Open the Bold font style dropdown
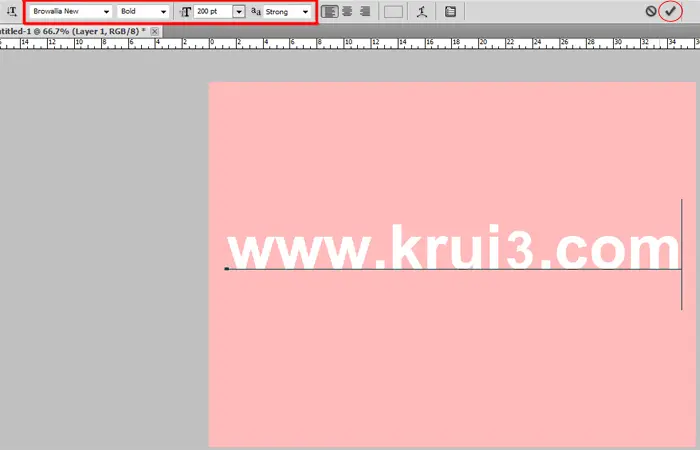700x450 pixels. 143,12
